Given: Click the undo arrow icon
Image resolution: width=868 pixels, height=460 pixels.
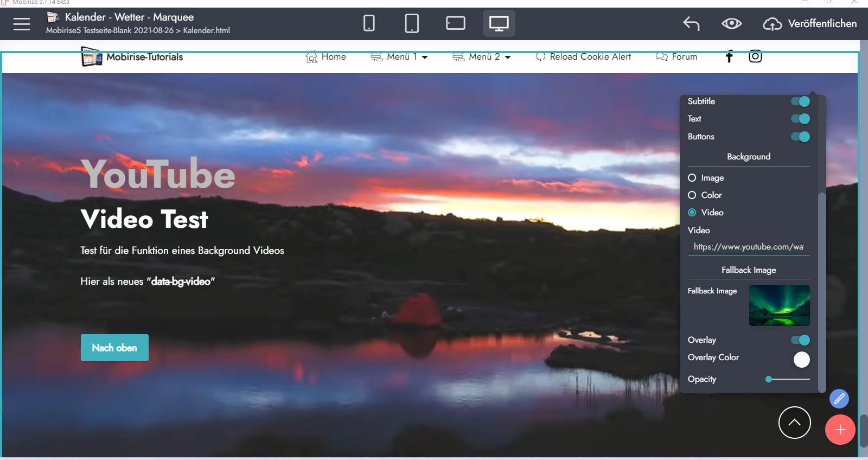Looking at the screenshot, I should 691,23.
